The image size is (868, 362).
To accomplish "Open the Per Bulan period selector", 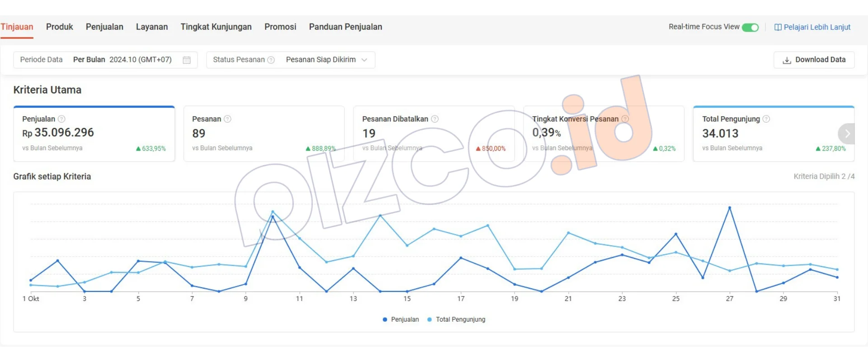I will click(x=89, y=60).
